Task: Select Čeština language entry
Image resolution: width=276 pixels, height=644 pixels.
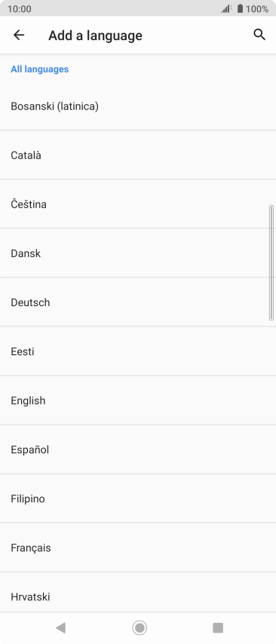Action: [x=138, y=204]
